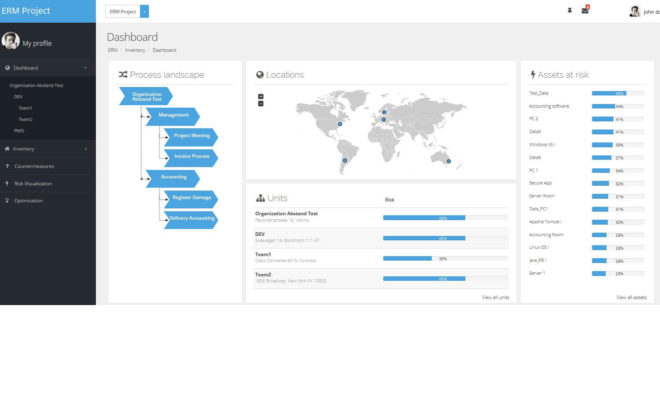Click Windows OS in Assets at risk
This screenshot has height=420, width=660.
click(x=542, y=145)
